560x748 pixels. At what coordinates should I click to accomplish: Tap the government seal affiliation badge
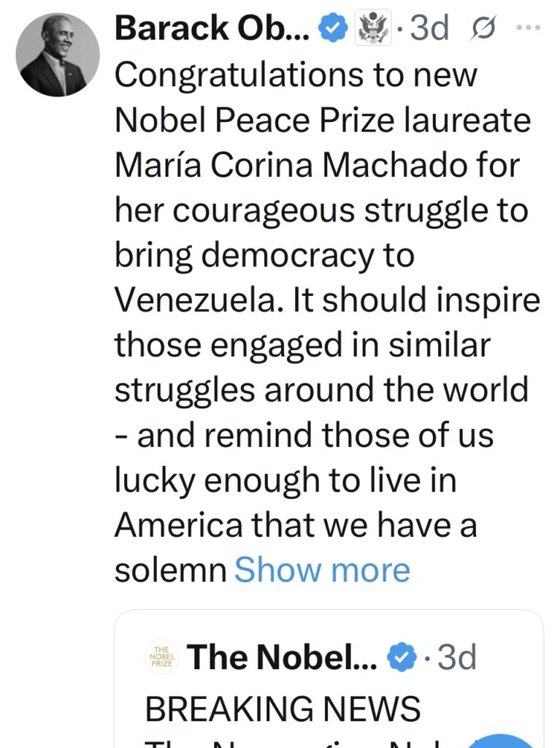(x=372, y=29)
